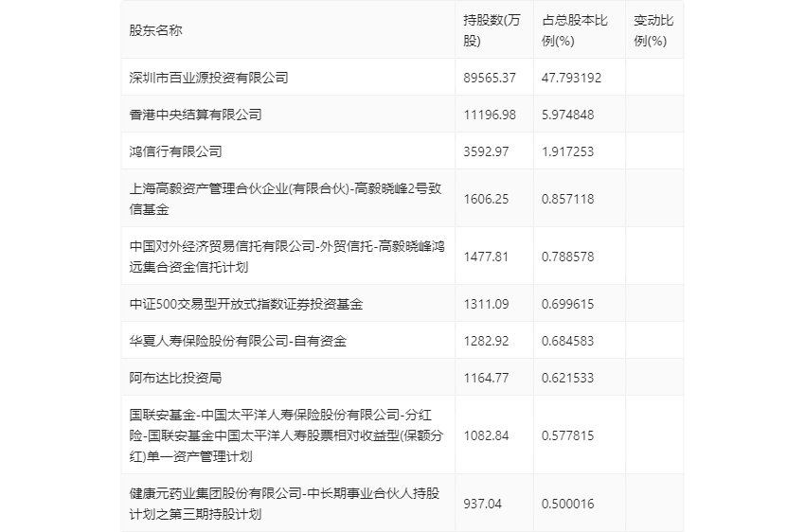The height and width of the screenshot is (532, 805).
Task: Select the percentage 0.699615
Action: pos(567,304)
